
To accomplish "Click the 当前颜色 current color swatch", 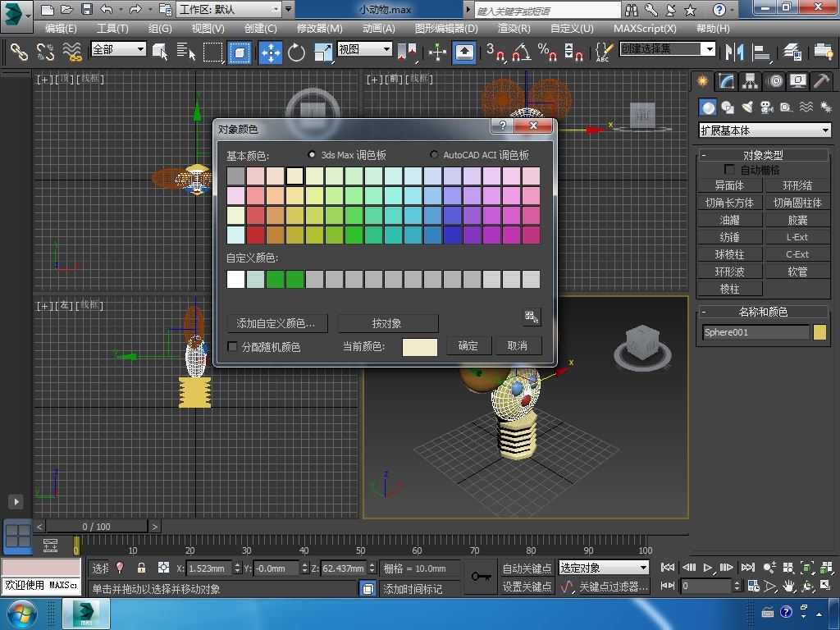I will click(x=419, y=347).
